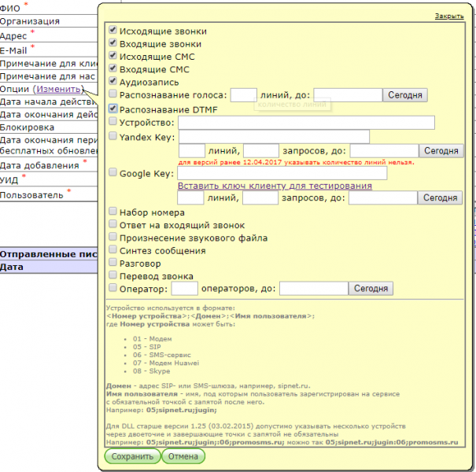Focus the Yandex линий count field

pos(192,151)
